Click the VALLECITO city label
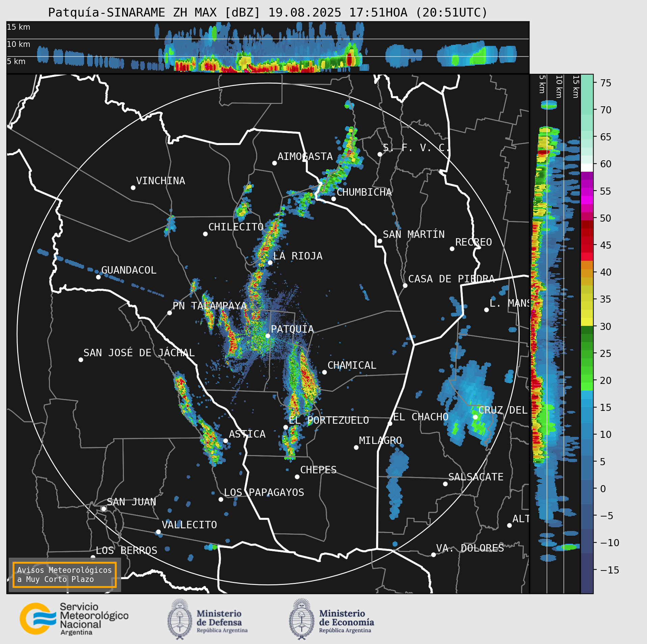Viewport: 647px width, 644px height. [189, 525]
